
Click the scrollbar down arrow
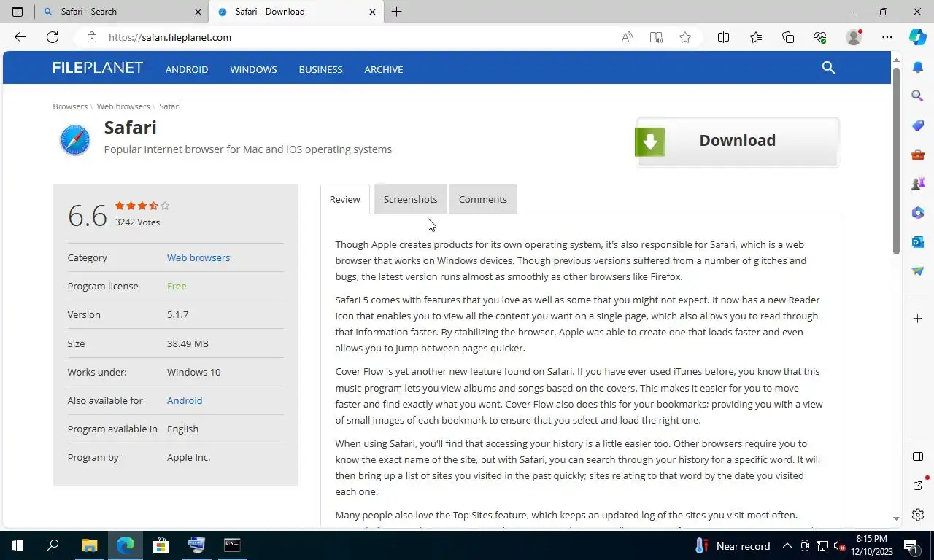coord(896,518)
